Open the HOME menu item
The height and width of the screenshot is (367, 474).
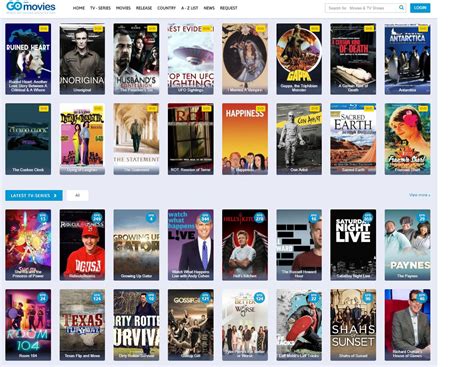point(79,8)
